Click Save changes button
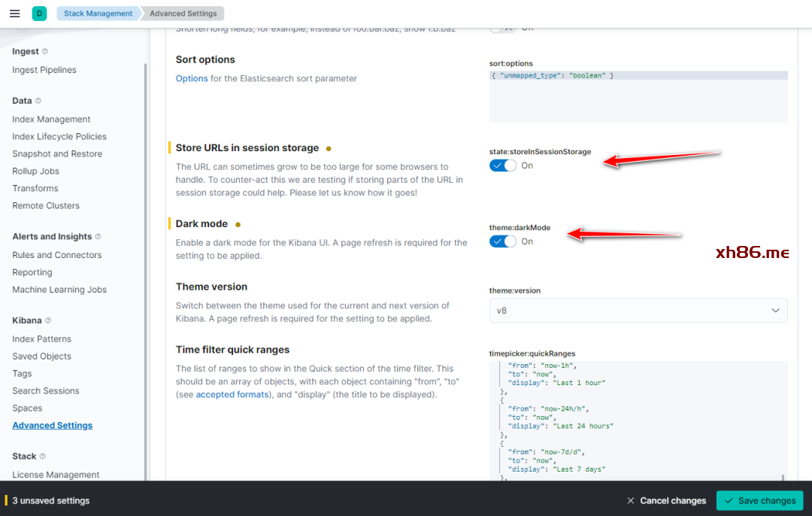812x516 pixels. tap(759, 501)
